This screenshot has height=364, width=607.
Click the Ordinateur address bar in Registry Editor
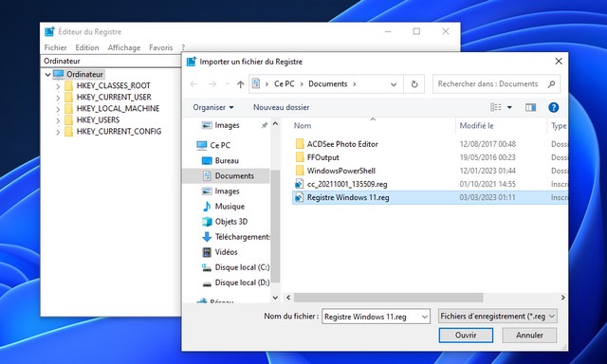click(x=112, y=61)
